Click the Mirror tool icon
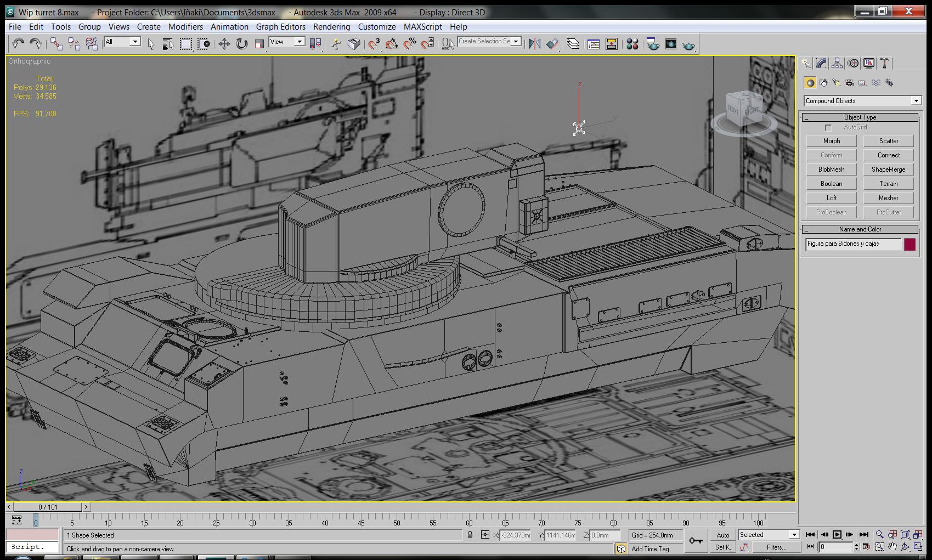This screenshot has width=932, height=560. click(x=534, y=44)
